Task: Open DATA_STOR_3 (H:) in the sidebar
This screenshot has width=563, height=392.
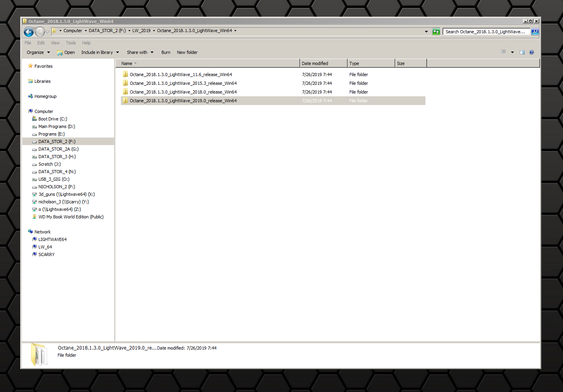Action: click(57, 157)
